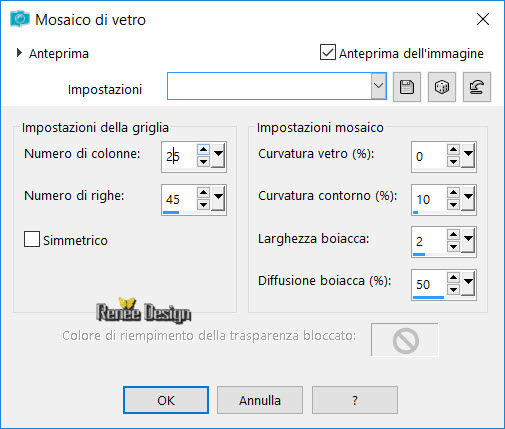Increase Numero di colonne with up arrow
This screenshot has height=429, width=505.
click(203, 149)
